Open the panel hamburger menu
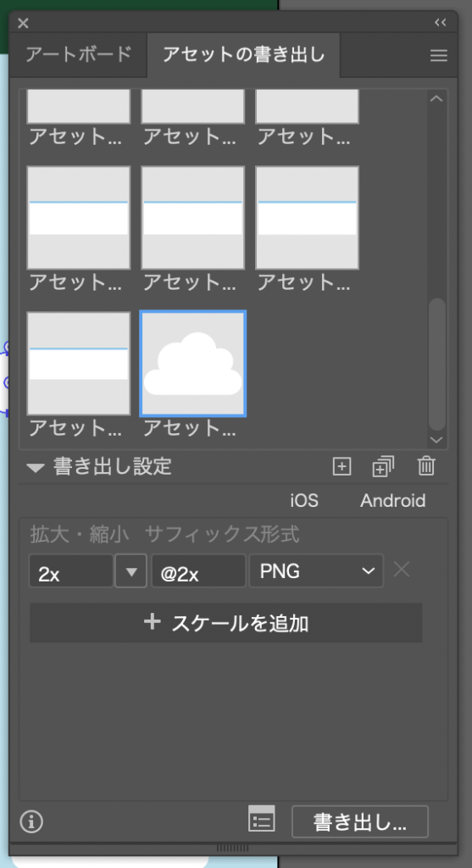This screenshot has width=472, height=868. 438,55
